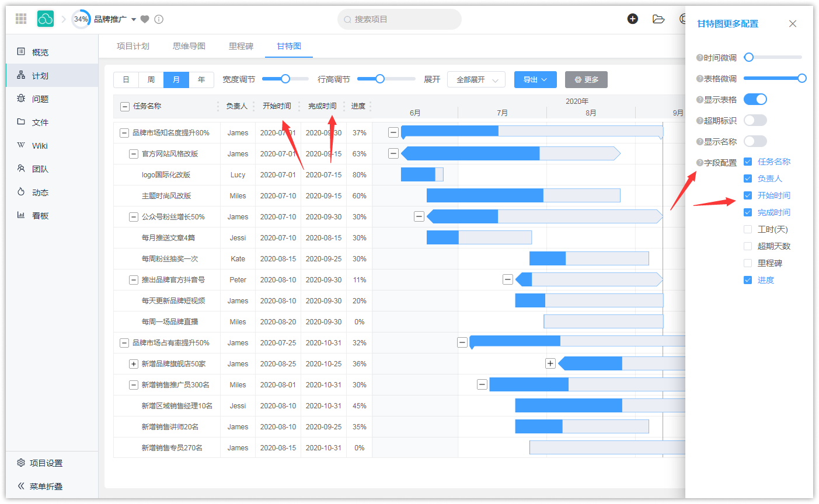The width and height of the screenshot is (819, 504).
Task: Expand the 新增品牌旗舰店50家 task row
Action: click(133, 364)
